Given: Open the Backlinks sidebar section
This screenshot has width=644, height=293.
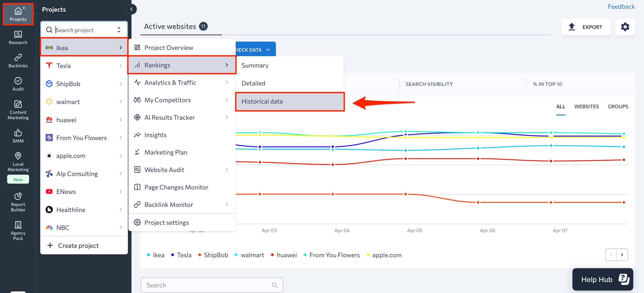Looking at the screenshot, I should click(18, 61).
